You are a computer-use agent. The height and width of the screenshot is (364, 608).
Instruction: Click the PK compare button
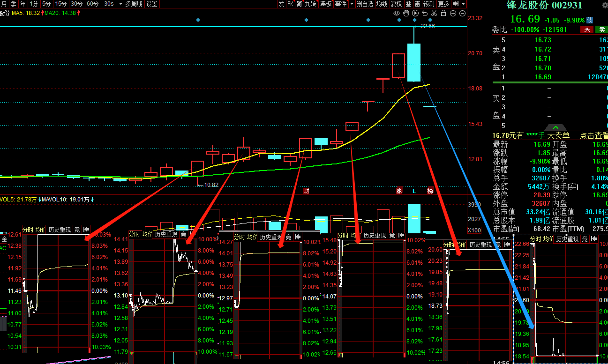tap(290, 4)
